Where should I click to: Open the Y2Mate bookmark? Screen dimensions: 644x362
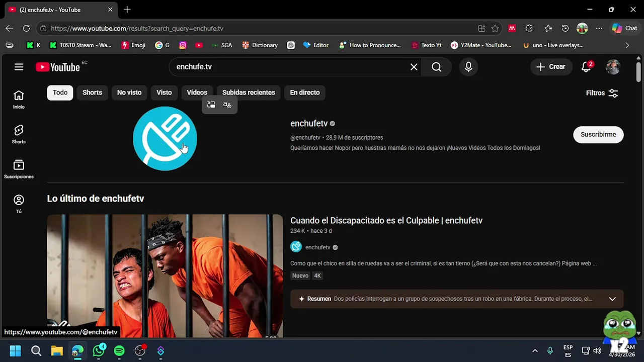(481, 45)
